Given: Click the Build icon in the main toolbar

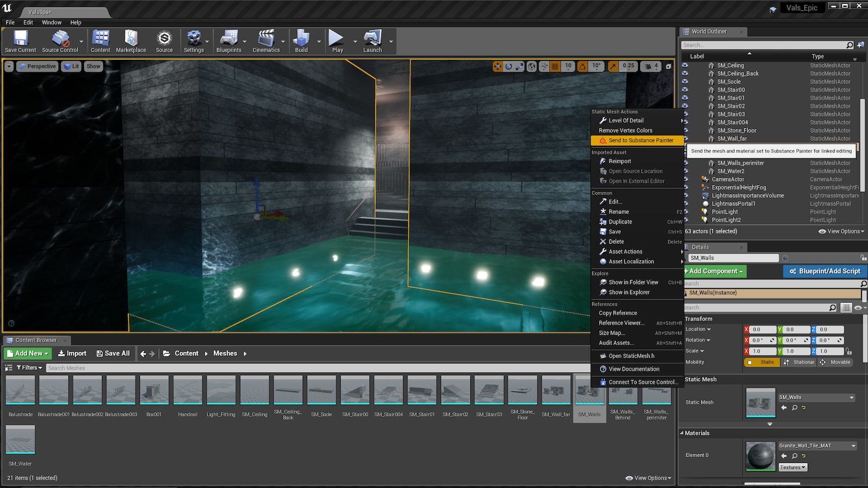Looking at the screenshot, I should tap(300, 41).
